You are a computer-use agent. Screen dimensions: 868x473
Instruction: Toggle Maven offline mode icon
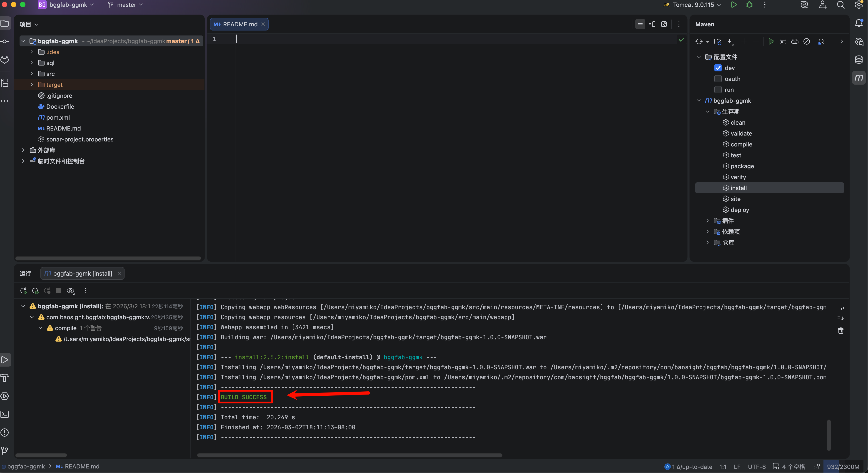point(795,41)
